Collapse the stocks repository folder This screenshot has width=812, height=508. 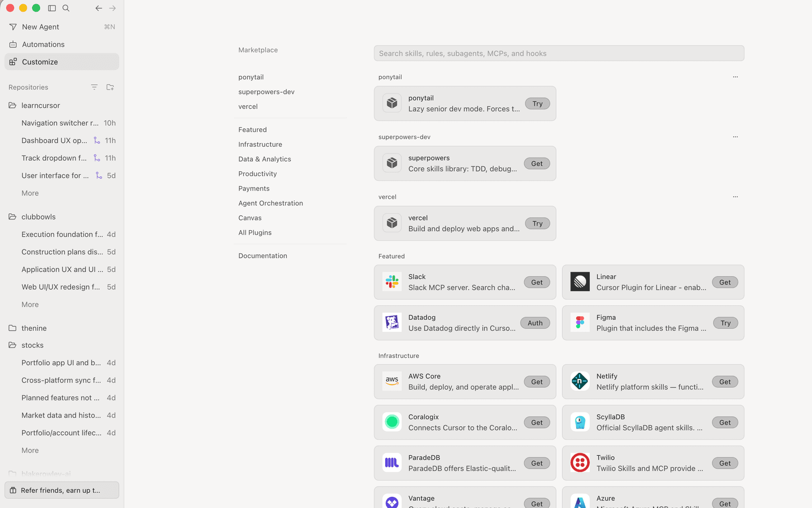click(12, 345)
